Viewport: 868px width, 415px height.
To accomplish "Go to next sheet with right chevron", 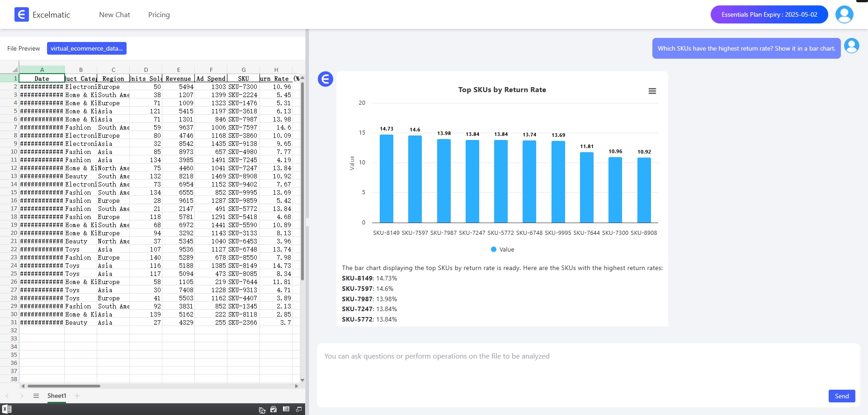I will point(22,396).
